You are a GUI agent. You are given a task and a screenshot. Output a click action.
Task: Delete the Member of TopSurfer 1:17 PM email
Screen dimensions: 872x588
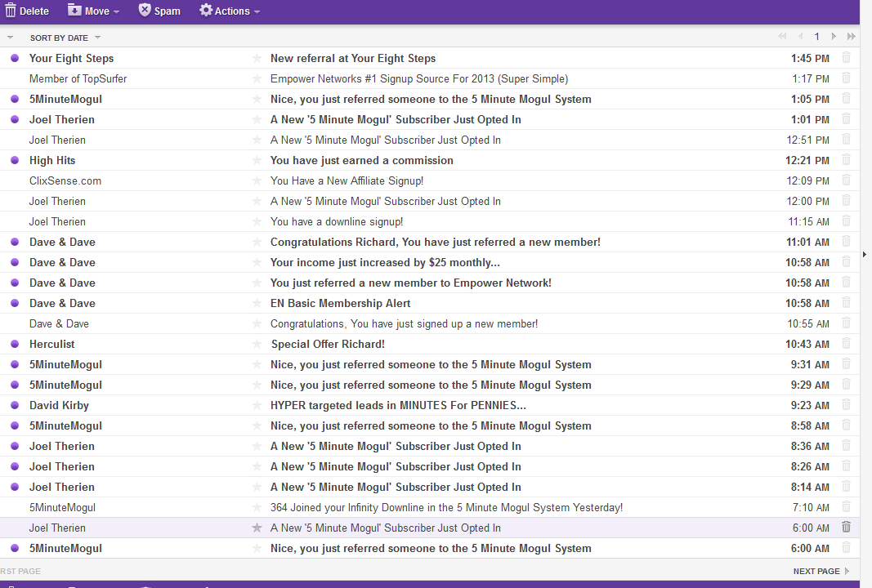click(846, 78)
